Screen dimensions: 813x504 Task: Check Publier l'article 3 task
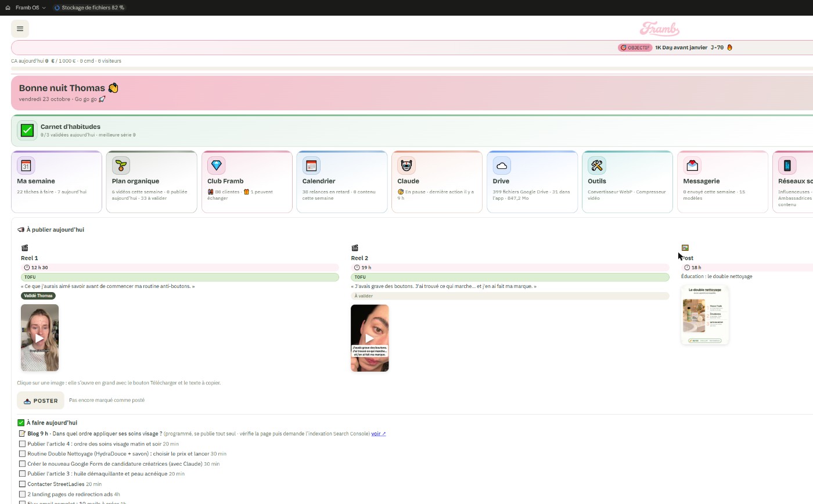point(22,474)
